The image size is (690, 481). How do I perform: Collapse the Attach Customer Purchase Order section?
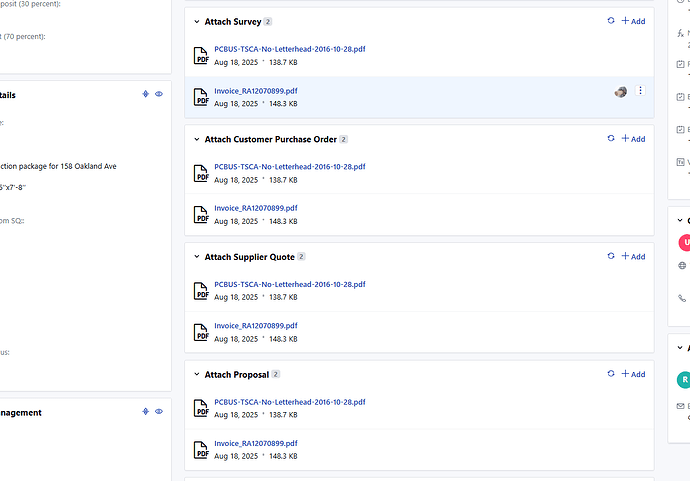(x=195, y=139)
